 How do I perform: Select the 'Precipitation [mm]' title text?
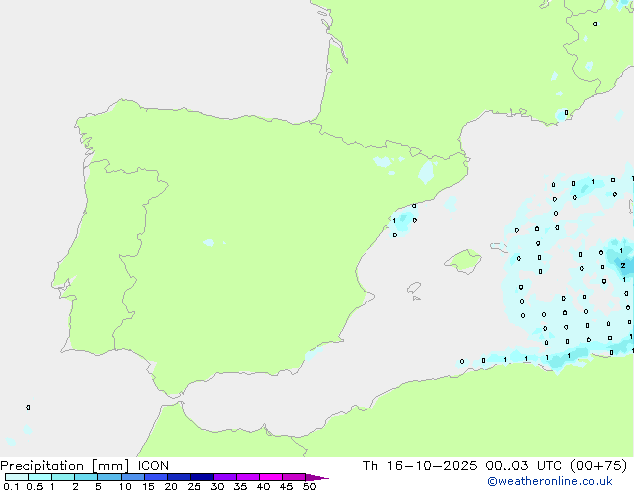[65, 466]
